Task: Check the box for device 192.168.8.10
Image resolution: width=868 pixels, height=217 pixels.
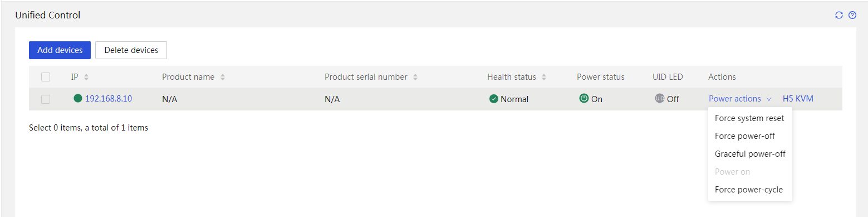Action: [x=46, y=99]
